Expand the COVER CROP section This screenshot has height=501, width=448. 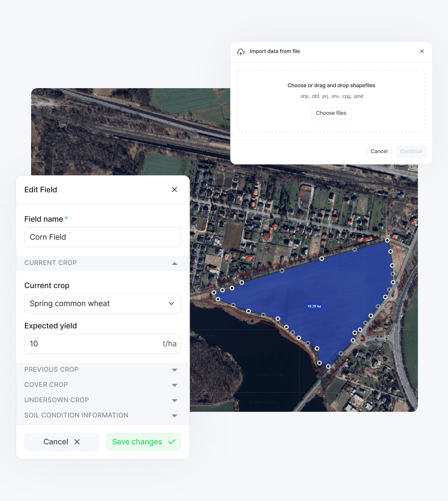pos(175,385)
